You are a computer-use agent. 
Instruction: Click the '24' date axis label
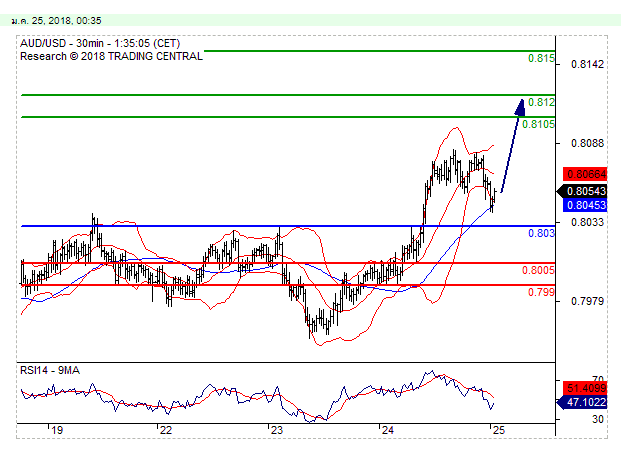click(388, 430)
